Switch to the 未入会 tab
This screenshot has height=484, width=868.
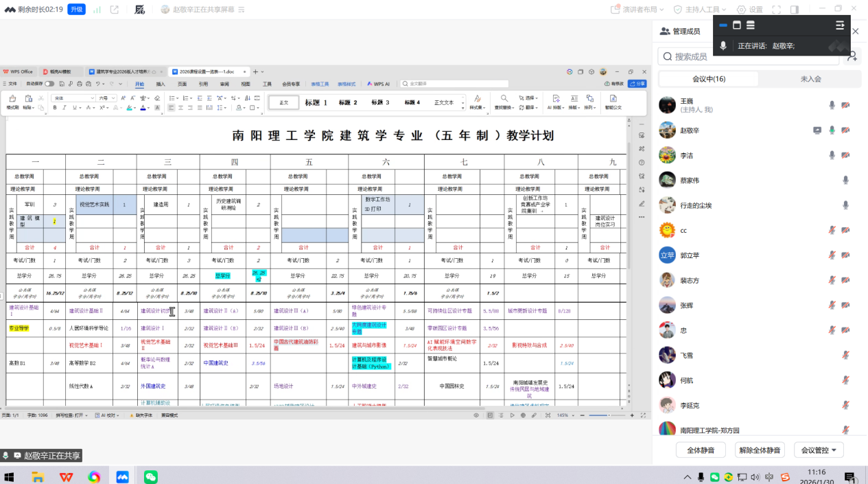coord(810,79)
